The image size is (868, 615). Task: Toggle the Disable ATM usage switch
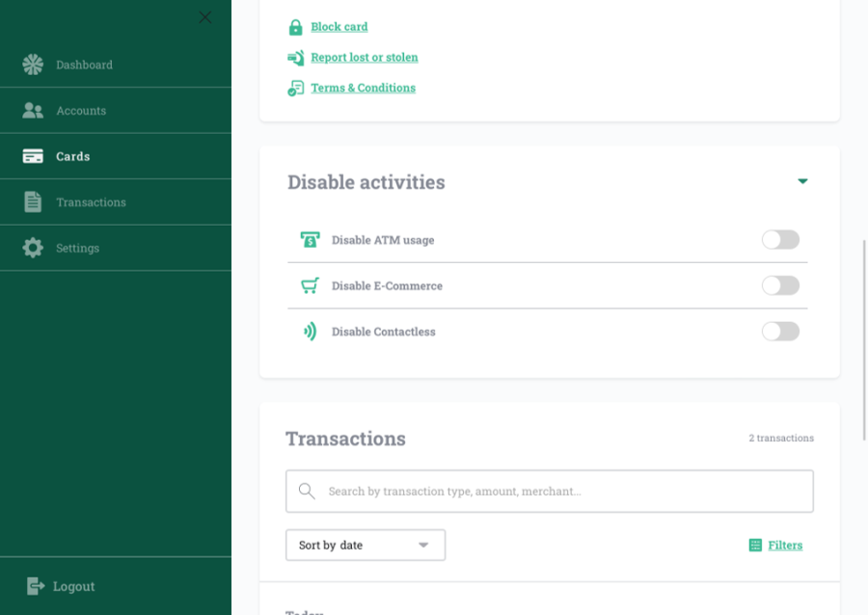point(780,240)
